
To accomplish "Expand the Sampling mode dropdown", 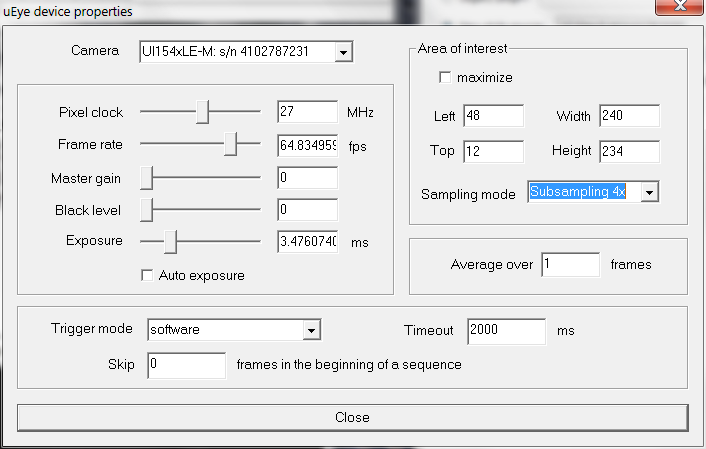I will click(649, 192).
